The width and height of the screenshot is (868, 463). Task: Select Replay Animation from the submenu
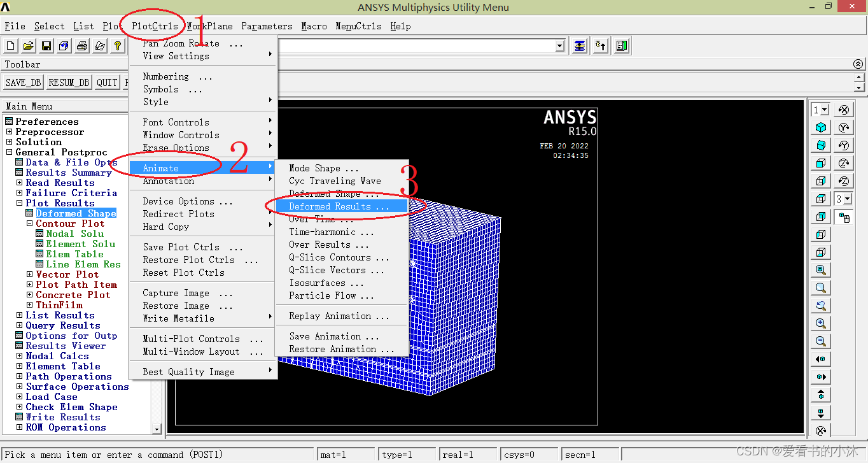coord(339,316)
